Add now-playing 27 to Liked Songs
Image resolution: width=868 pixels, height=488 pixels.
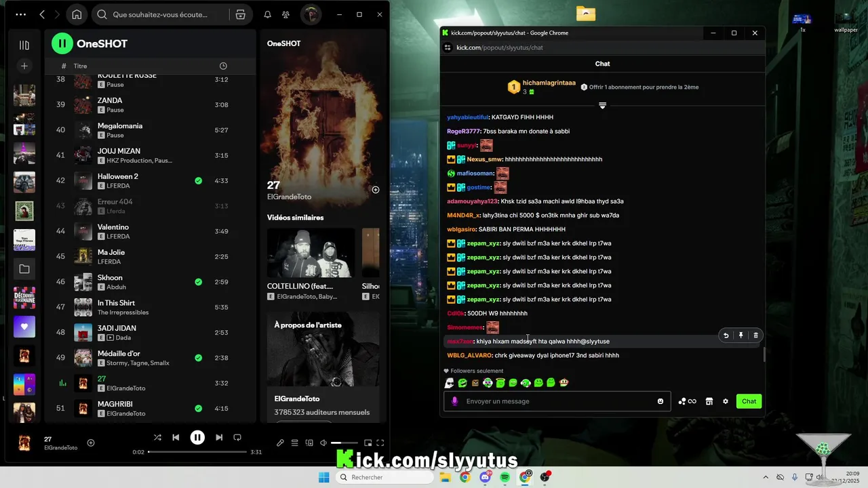(91, 443)
